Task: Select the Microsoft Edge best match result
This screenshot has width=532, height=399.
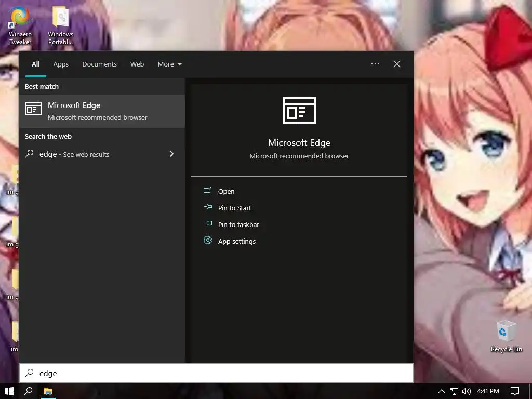Action: (102, 111)
